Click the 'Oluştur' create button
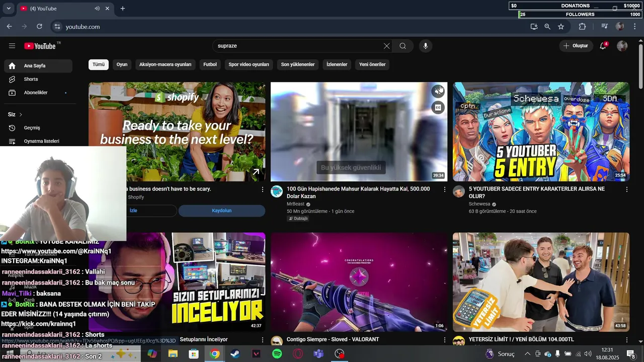The width and height of the screenshot is (644, 362). 576,46
